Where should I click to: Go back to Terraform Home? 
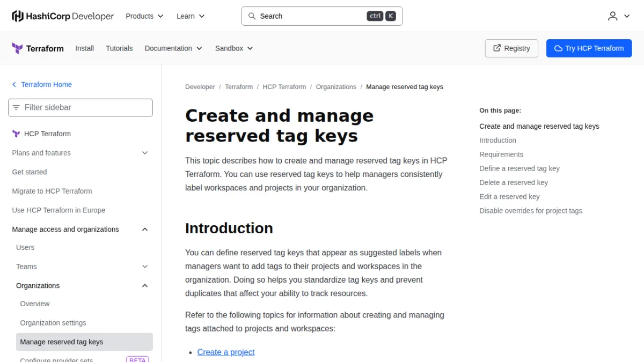pos(46,85)
